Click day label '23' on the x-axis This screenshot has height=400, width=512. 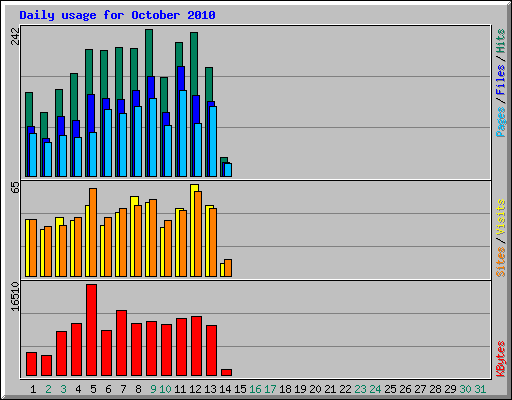point(360,389)
